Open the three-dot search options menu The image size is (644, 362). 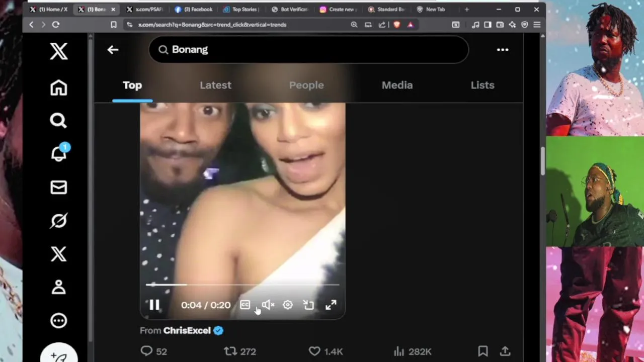503,49
